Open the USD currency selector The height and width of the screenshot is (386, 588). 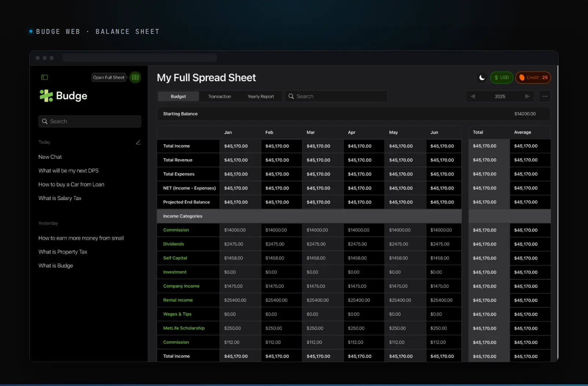[502, 78]
